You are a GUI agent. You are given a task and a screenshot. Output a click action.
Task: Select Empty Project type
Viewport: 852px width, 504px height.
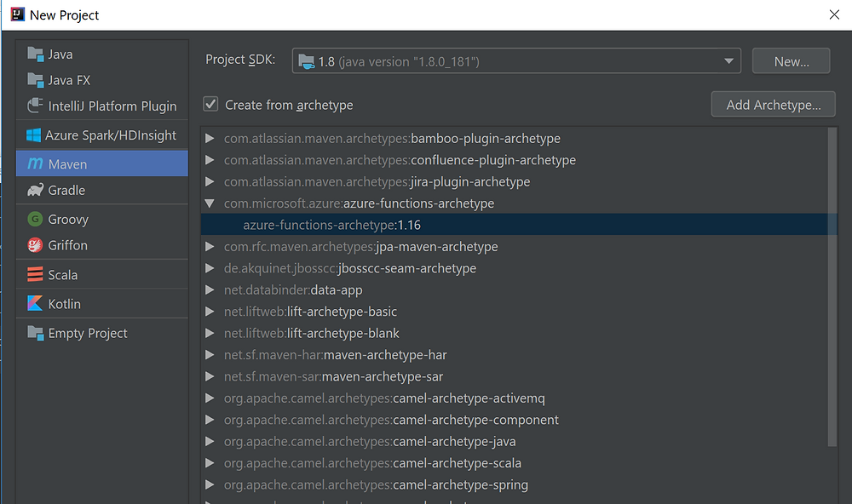pos(102,333)
